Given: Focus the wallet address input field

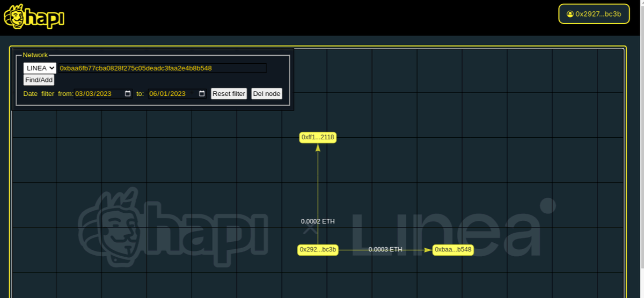Looking at the screenshot, I should pos(163,68).
